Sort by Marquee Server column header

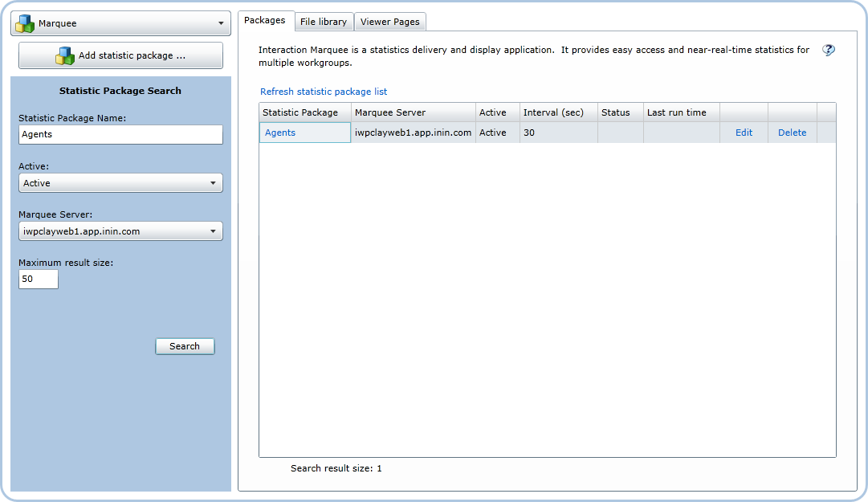(x=413, y=112)
